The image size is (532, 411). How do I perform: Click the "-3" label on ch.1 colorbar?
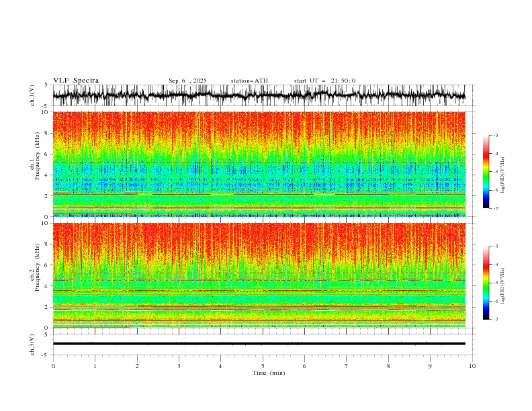tap(495, 135)
